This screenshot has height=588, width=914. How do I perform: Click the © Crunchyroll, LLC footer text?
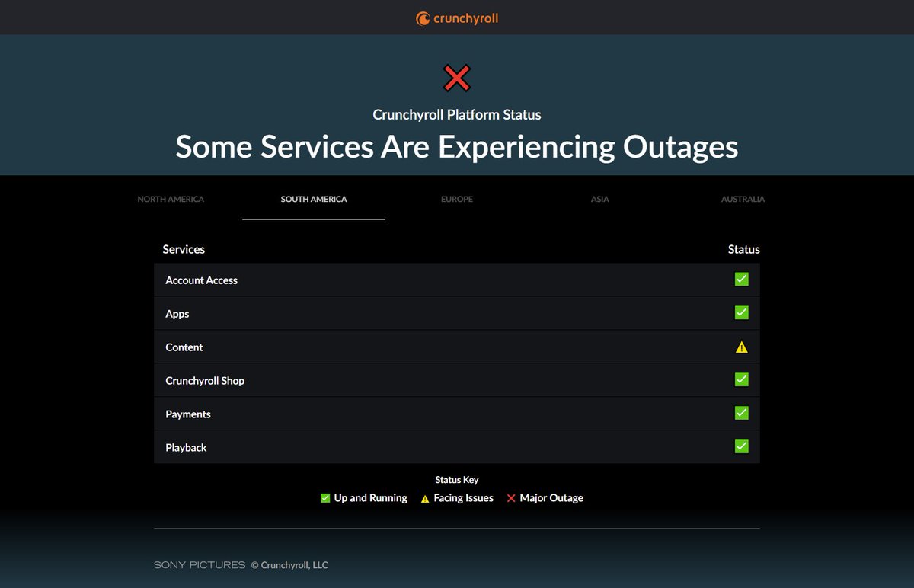[x=289, y=565]
